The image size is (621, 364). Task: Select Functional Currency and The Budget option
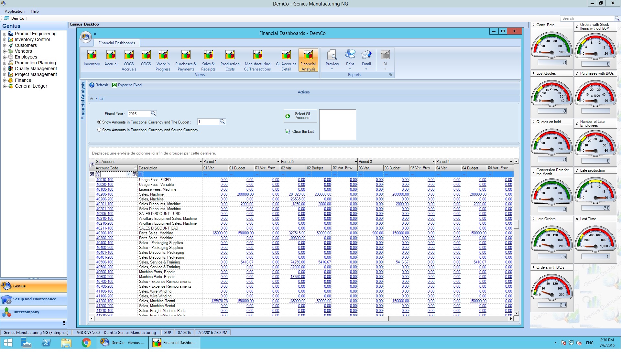pyautogui.click(x=99, y=122)
